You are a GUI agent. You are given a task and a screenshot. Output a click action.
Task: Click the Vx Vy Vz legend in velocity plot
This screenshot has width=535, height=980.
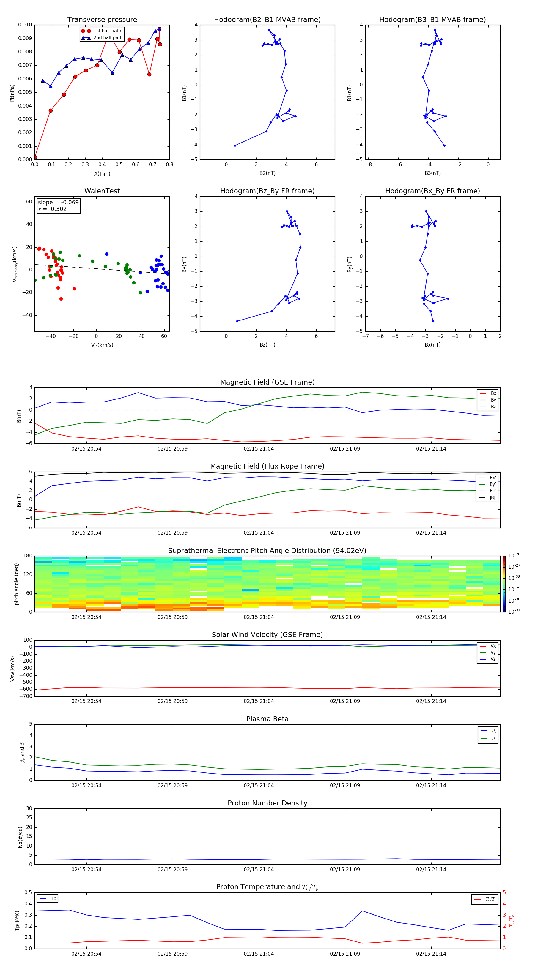tap(488, 653)
